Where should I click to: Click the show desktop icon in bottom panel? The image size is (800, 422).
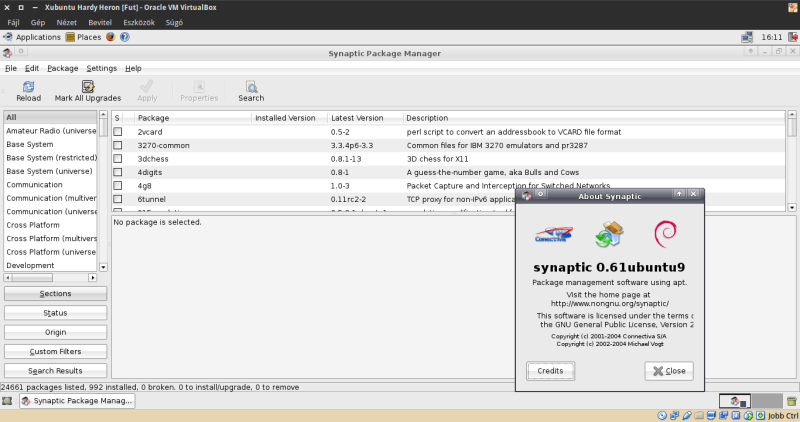7,401
